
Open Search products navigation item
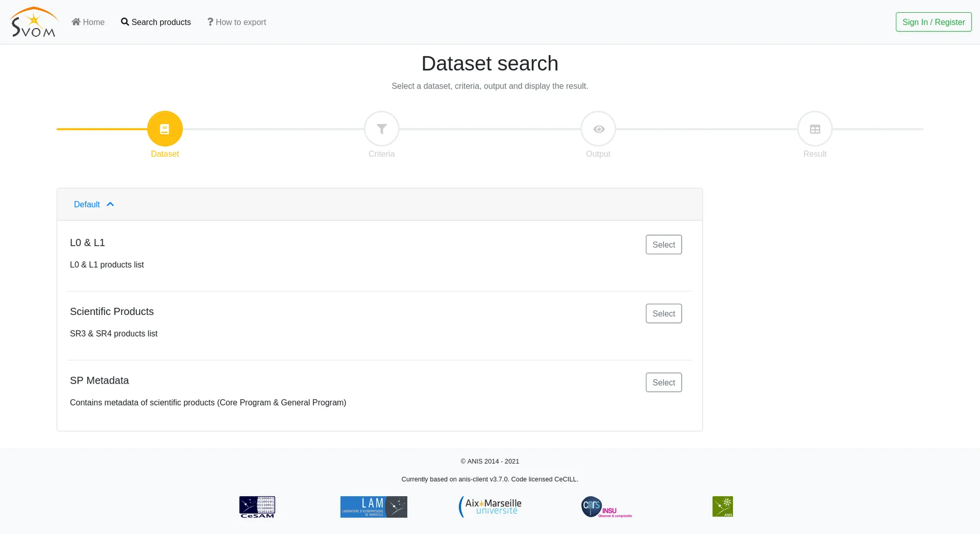pos(156,22)
